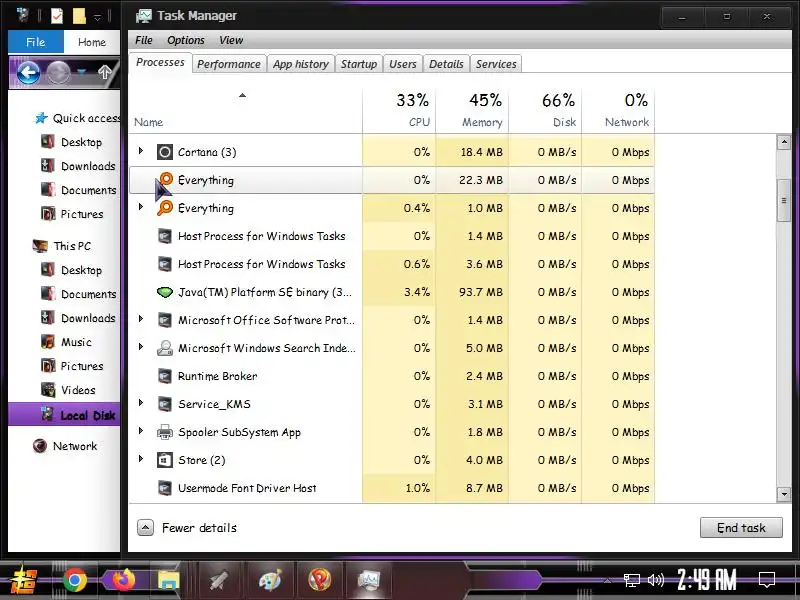Expand the Spooler SubSystem App row
This screenshot has width=800, height=600.
click(141, 431)
